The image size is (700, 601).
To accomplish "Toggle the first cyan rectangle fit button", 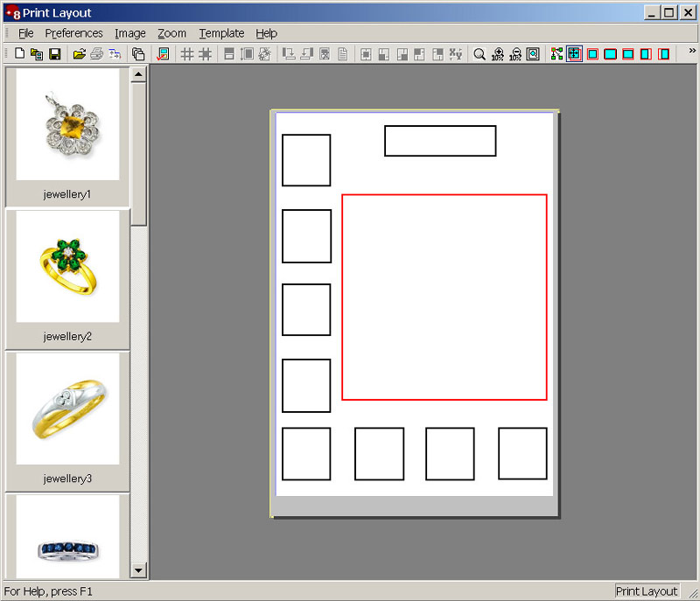I will click(x=592, y=54).
